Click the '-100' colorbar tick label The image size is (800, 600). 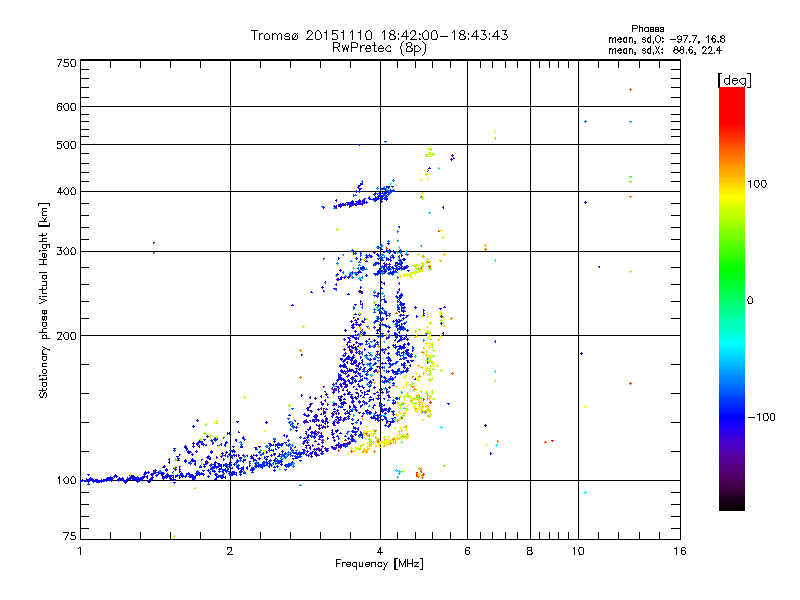point(761,417)
